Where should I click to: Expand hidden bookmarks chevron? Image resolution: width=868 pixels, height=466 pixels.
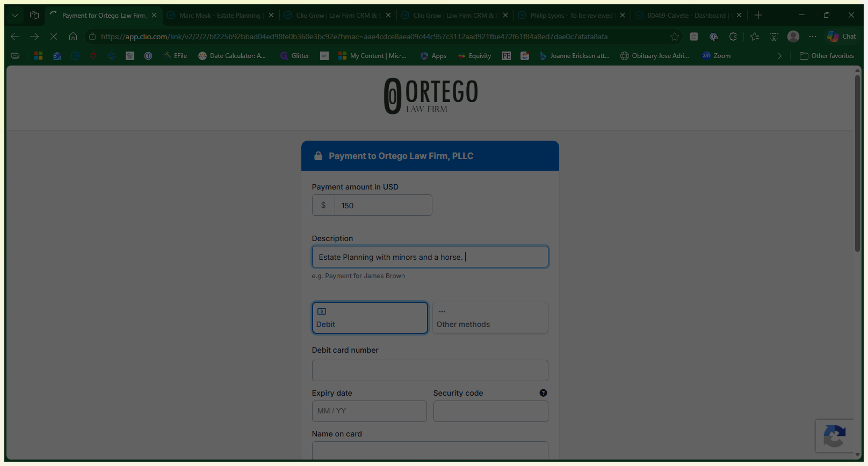click(779, 56)
